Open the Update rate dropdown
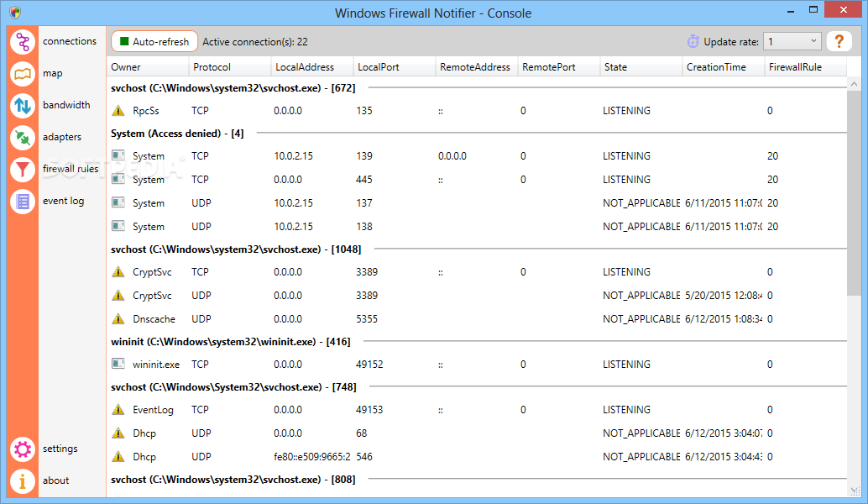Image resolution: width=868 pixels, height=504 pixels. point(792,41)
